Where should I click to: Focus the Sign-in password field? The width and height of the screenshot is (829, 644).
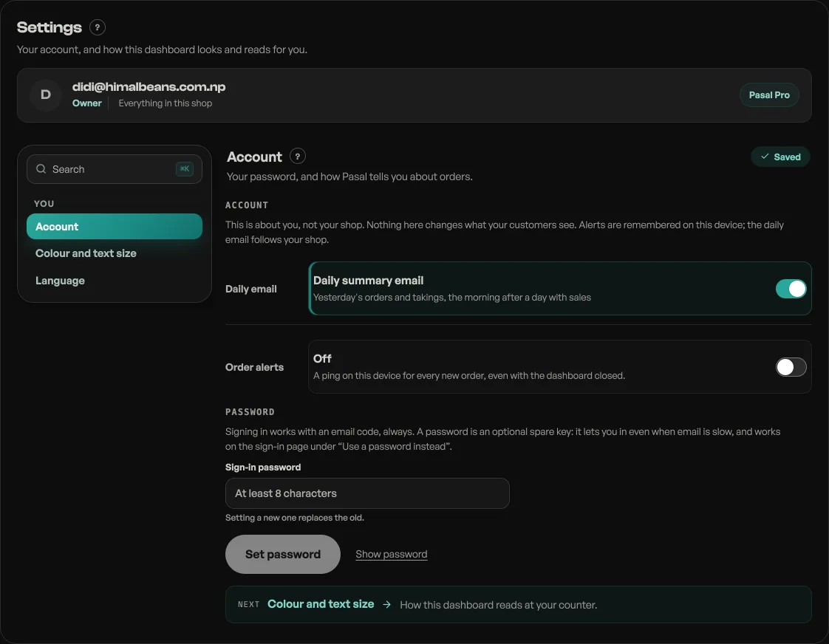(367, 493)
